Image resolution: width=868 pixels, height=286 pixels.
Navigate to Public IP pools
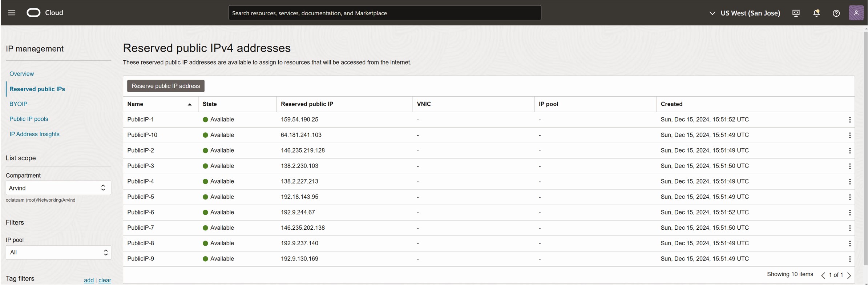coord(29,119)
